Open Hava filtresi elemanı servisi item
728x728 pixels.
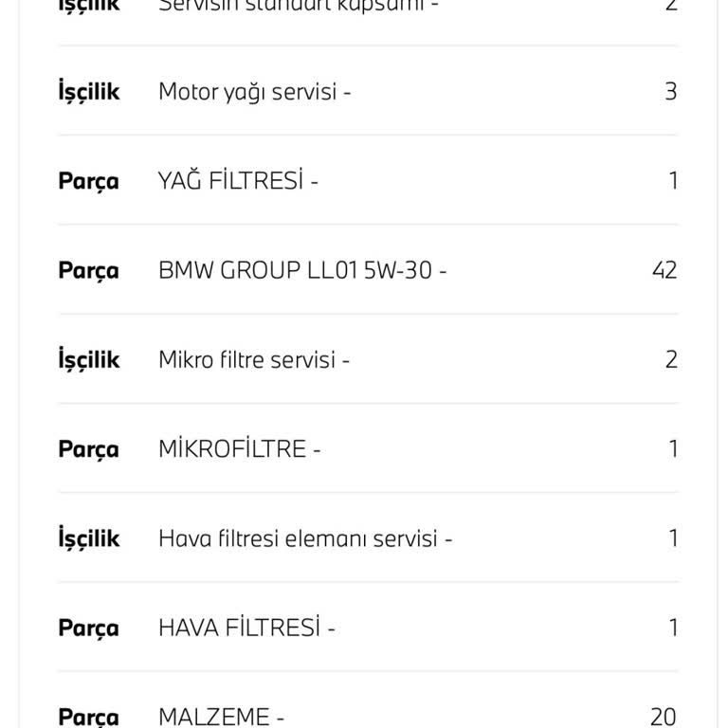pos(304,538)
